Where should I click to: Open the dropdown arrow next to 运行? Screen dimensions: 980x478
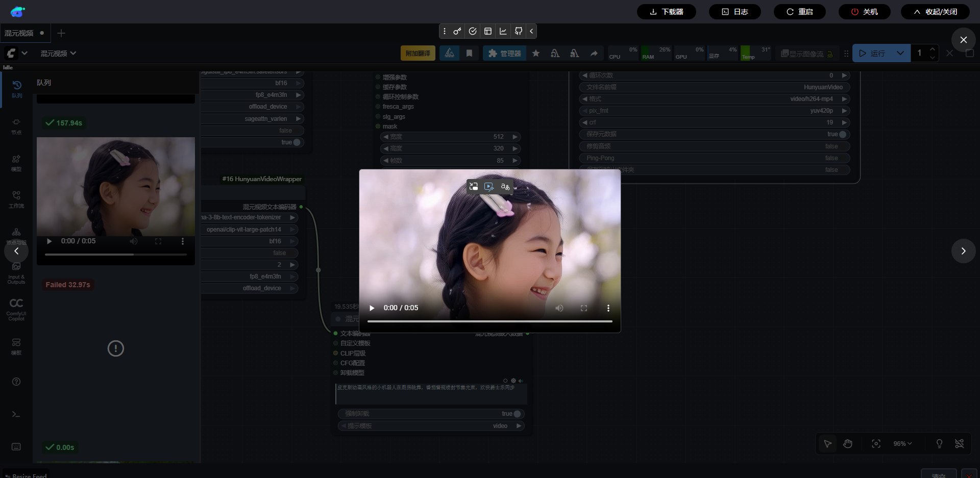900,53
